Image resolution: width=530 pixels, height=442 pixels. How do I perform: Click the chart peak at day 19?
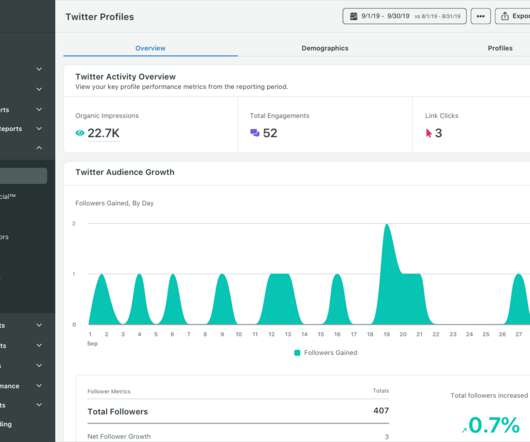tap(387, 225)
